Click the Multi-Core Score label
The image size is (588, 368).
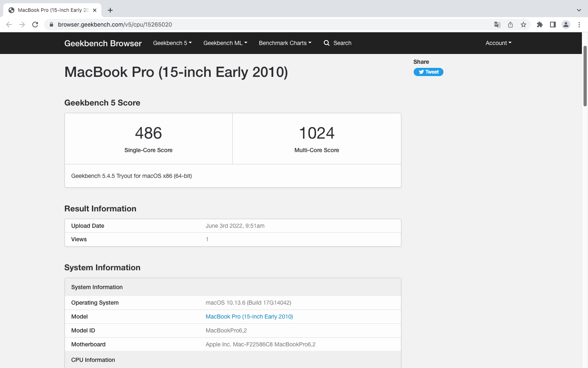[x=317, y=150]
